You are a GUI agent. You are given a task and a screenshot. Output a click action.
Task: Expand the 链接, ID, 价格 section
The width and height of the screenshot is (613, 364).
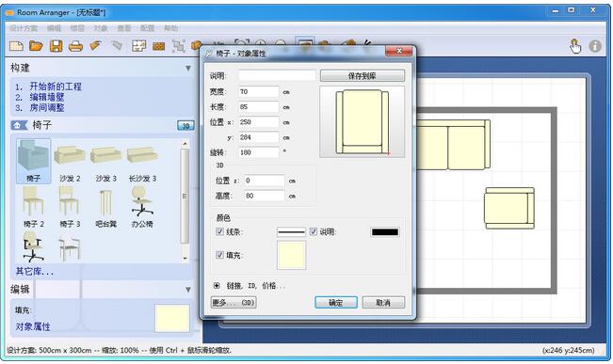pos(217,286)
